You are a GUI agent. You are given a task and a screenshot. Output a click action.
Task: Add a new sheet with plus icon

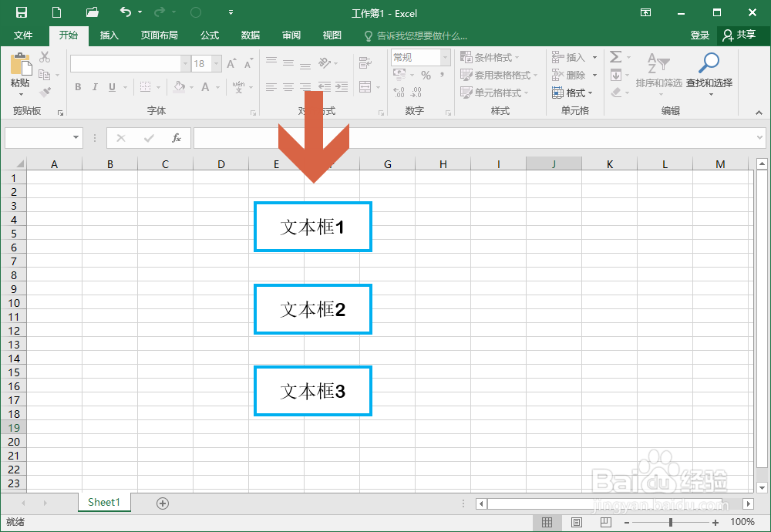point(162,503)
